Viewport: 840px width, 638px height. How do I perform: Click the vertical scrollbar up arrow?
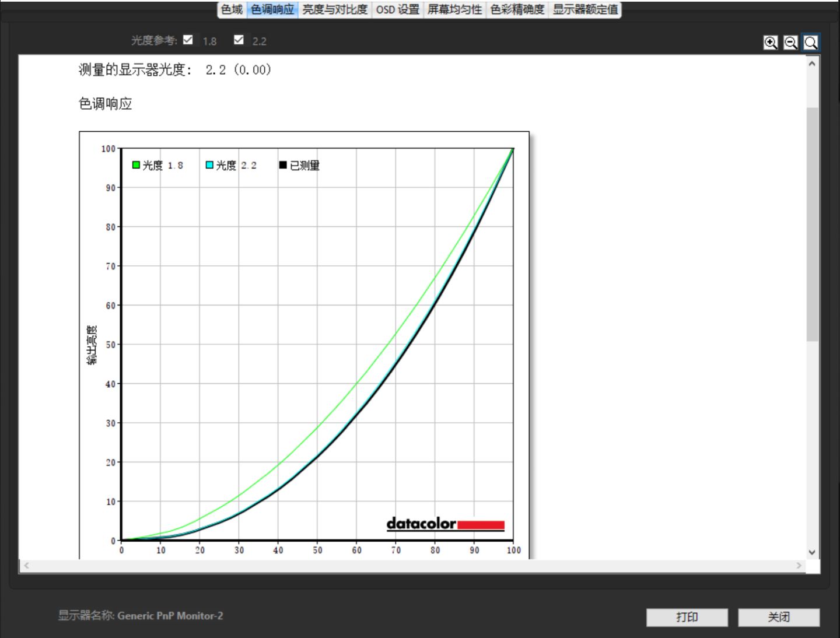[x=812, y=64]
